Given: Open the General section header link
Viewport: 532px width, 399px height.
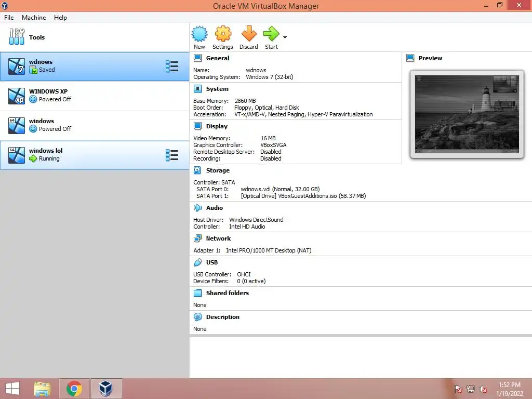Looking at the screenshot, I should pos(218,58).
